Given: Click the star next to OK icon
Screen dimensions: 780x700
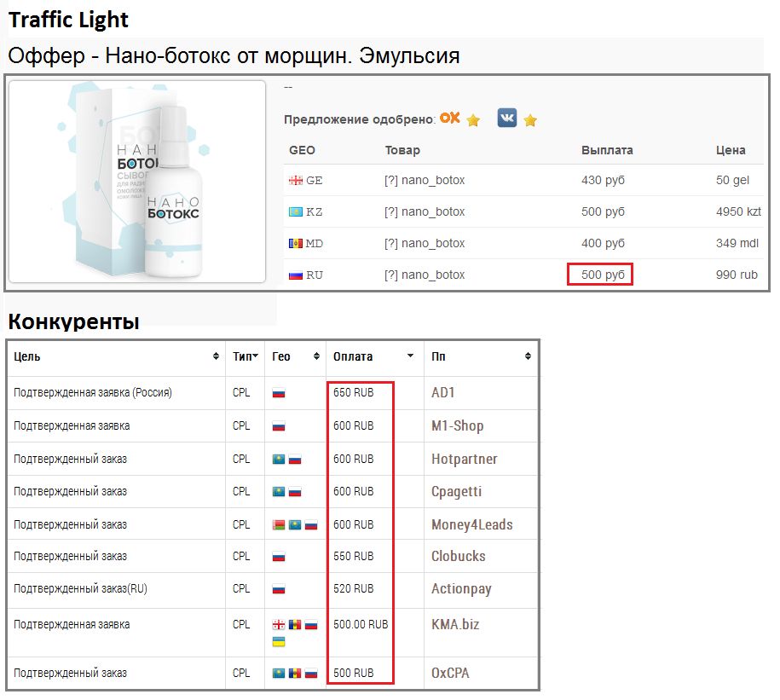Looking at the screenshot, I should click(473, 120).
